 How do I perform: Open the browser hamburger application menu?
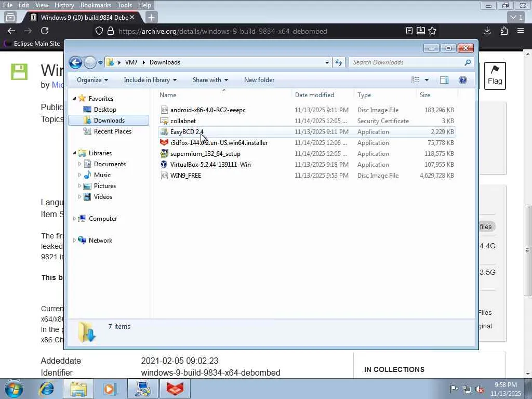pos(521,31)
